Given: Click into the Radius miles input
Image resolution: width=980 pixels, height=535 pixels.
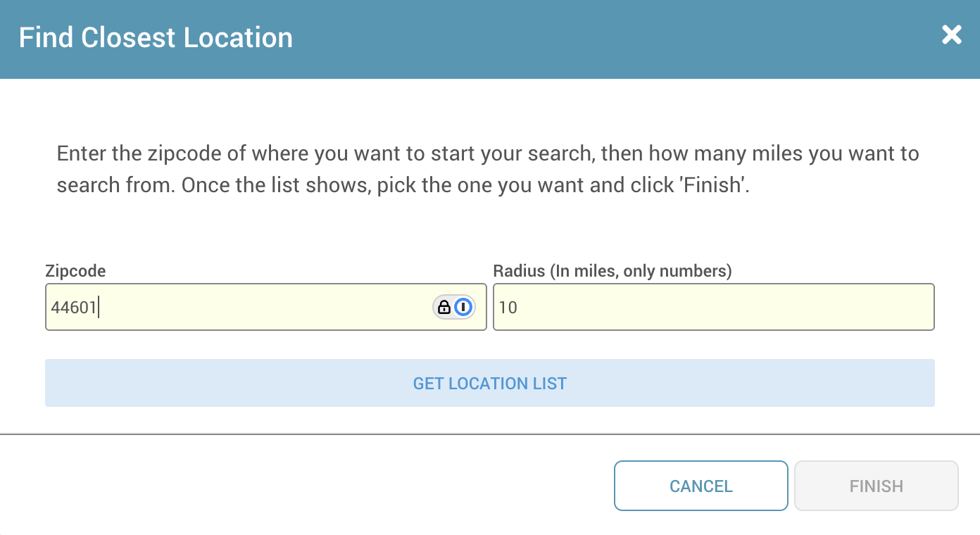Looking at the screenshot, I should pyautogui.click(x=714, y=307).
